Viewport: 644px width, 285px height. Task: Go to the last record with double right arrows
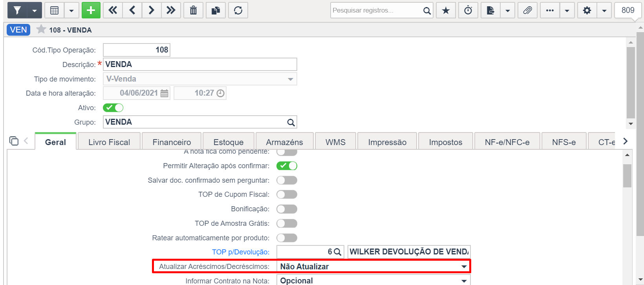[x=171, y=10]
